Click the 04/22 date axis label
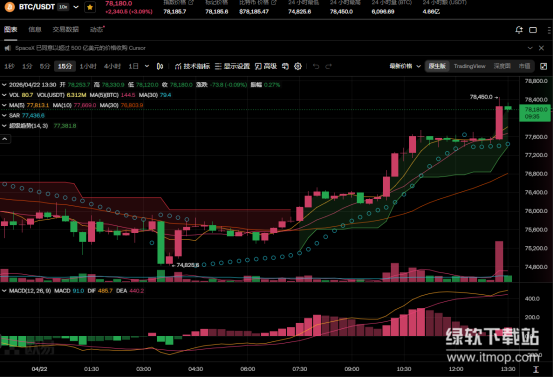Image resolution: width=554 pixels, height=377 pixels. pos(39,369)
